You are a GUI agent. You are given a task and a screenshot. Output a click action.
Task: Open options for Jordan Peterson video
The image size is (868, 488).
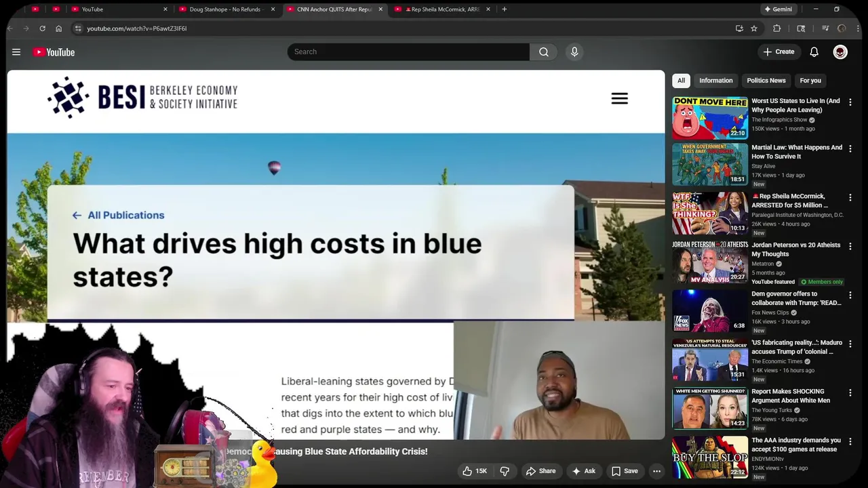[850, 246]
